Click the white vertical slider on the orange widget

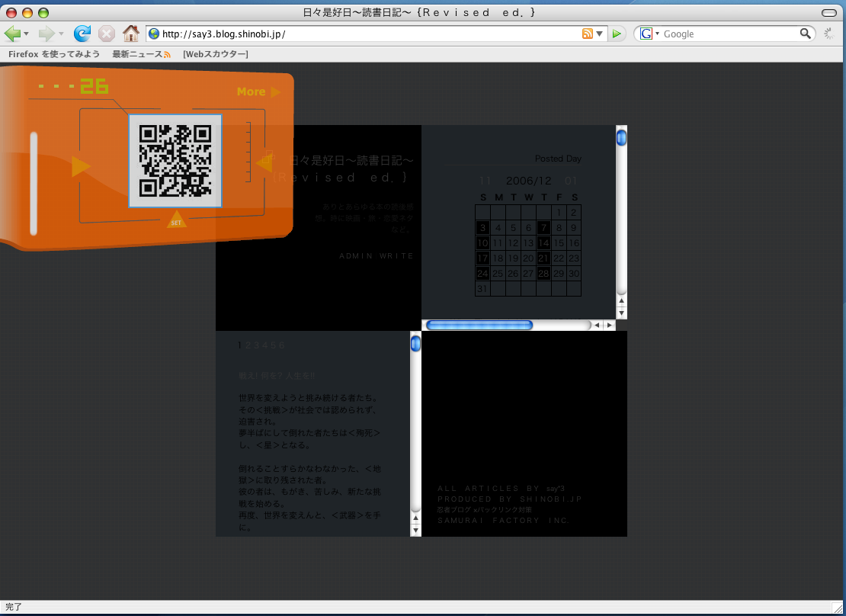point(34,184)
